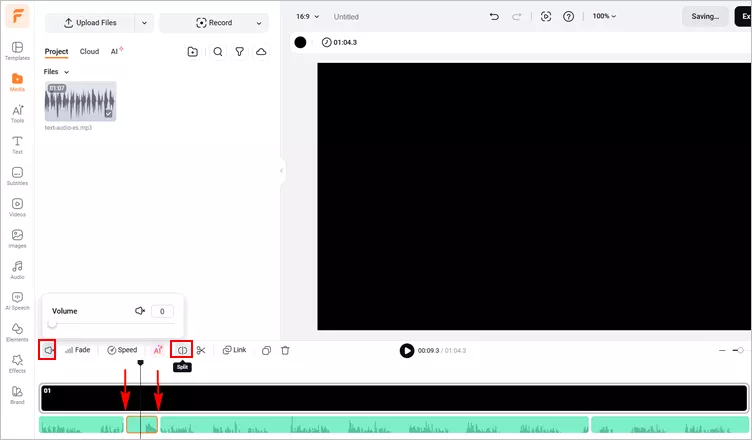Open the timeline AI tool icon
Screen dimensions: 752x440
[158, 350]
